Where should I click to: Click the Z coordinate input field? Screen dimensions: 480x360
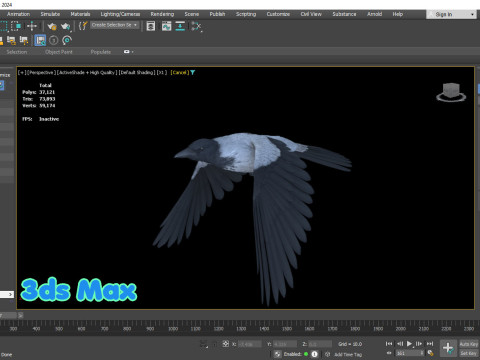click(x=320, y=344)
